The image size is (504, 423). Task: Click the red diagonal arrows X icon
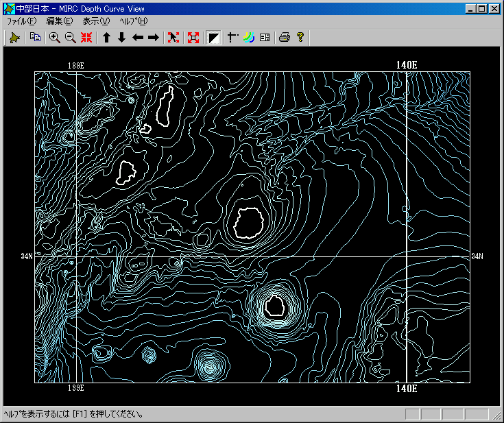173,38
